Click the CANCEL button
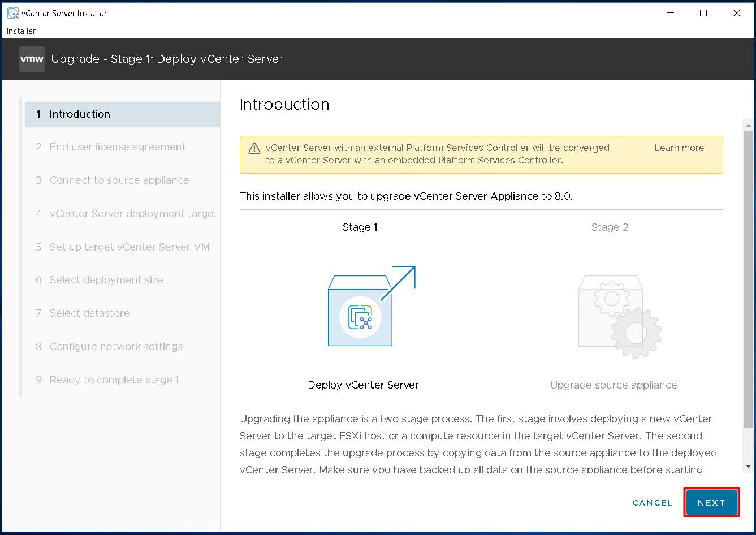The image size is (756, 535). click(652, 503)
